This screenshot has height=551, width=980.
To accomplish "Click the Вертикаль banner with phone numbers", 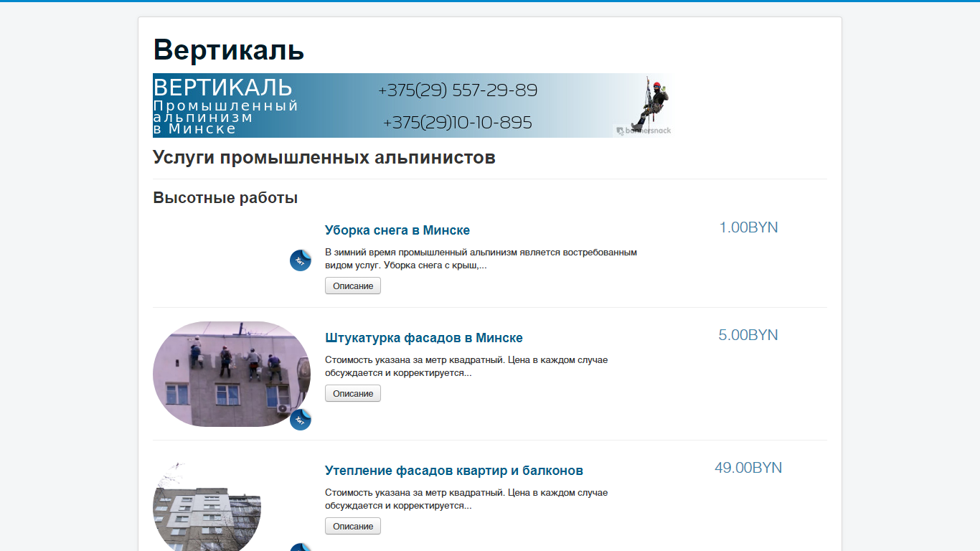I will [413, 105].
